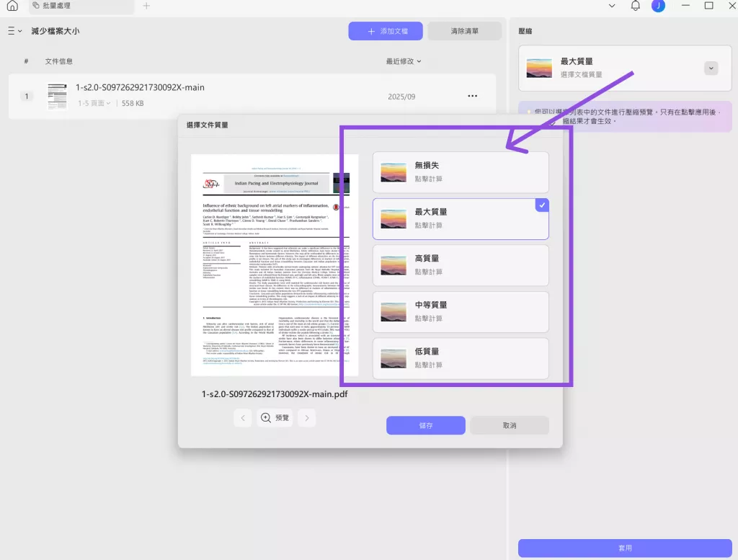Click the 取消 button
This screenshot has height=560, width=738.
point(510,425)
